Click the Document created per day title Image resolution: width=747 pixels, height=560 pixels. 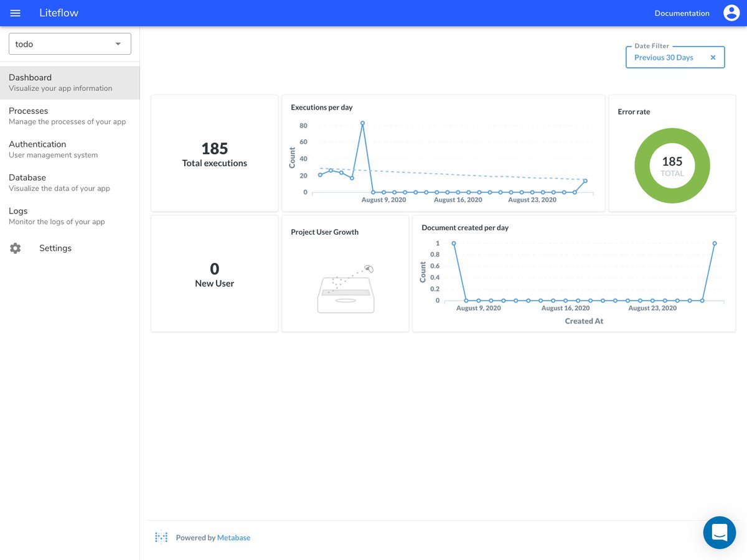tap(465, 228)
